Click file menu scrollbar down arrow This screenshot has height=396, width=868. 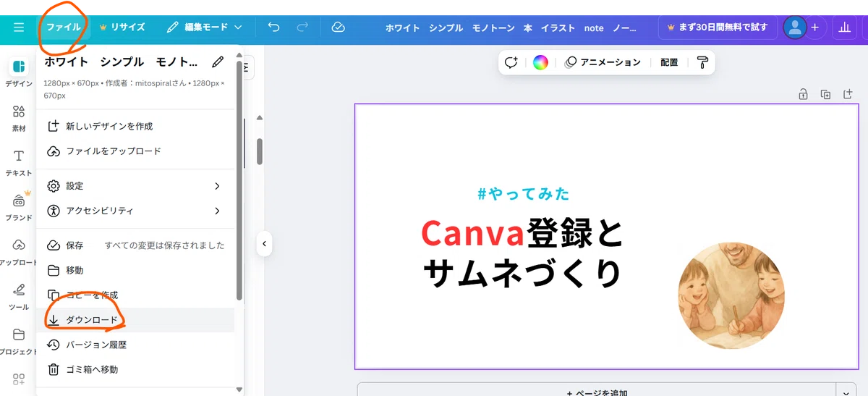tap(239, 389)
